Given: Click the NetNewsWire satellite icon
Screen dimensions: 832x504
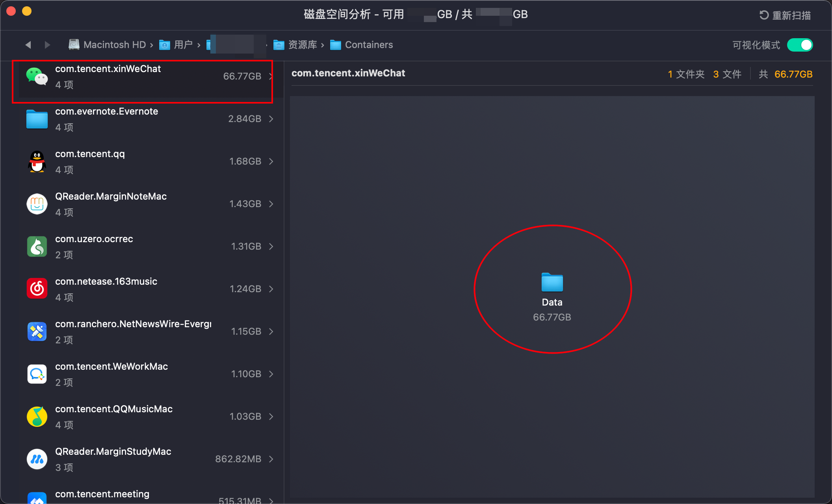Looking at the screenshot, I should [x=37, y=332].
